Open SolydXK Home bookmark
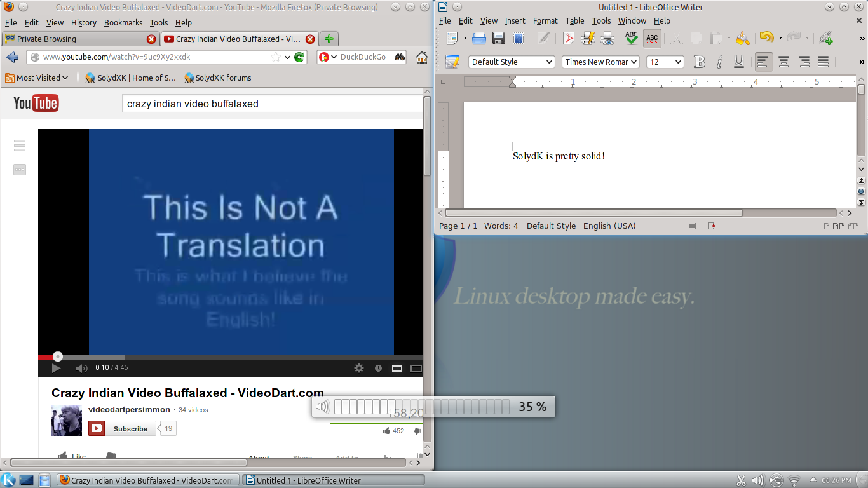The height and width of the screenshot is (488, 868). (x=130, y=78)
